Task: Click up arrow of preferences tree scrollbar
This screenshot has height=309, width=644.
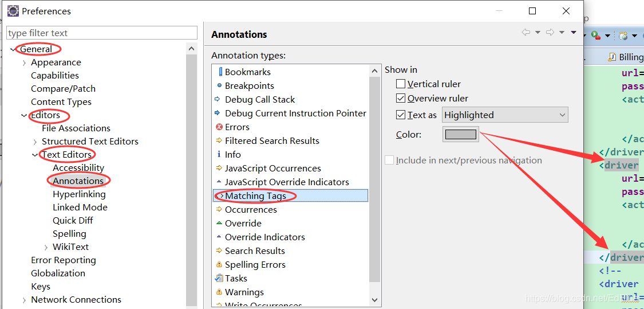Action: [191, 49]
